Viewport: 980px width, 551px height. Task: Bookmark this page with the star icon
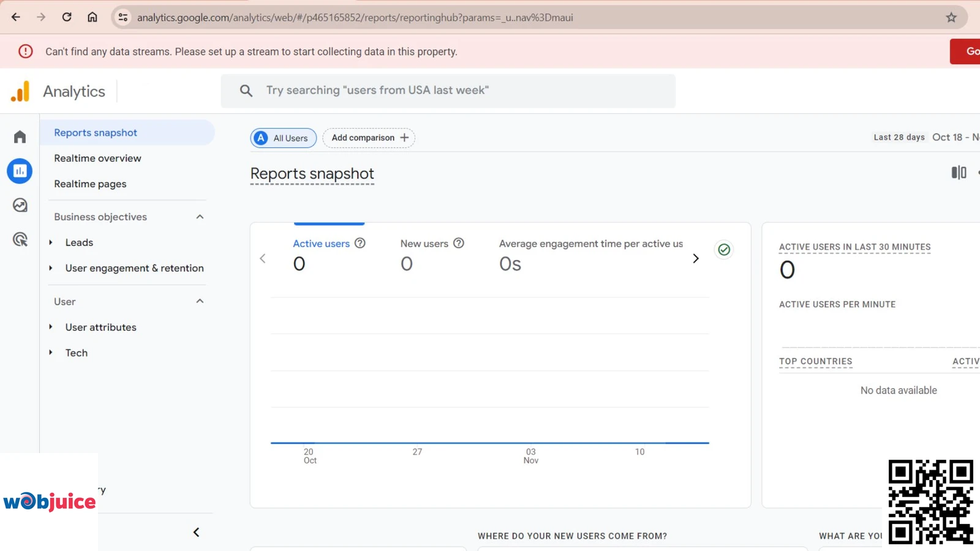[951, 17]
